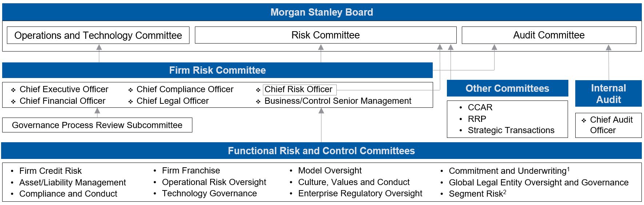The image size is (644, 205).
Task: Select the Internal Audit header block
Action: [608, 94]
